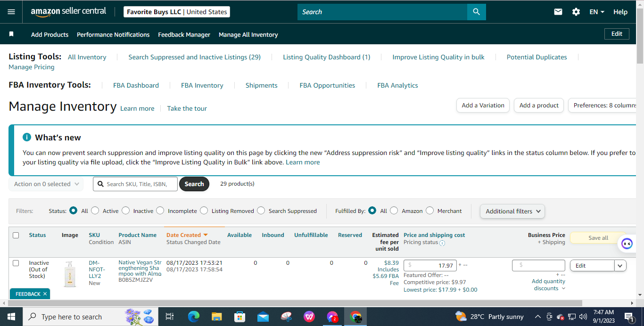The width and height of the screenshot is (644, 326).
Task: Select the Search Suppressed radio button
Action: (x=261, y=211)
